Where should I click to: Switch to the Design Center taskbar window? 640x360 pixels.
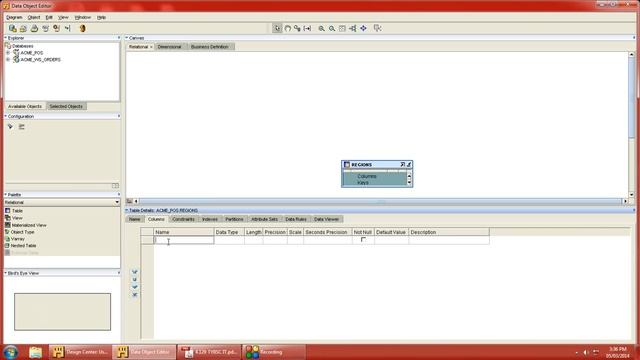(x=80, y=352)
